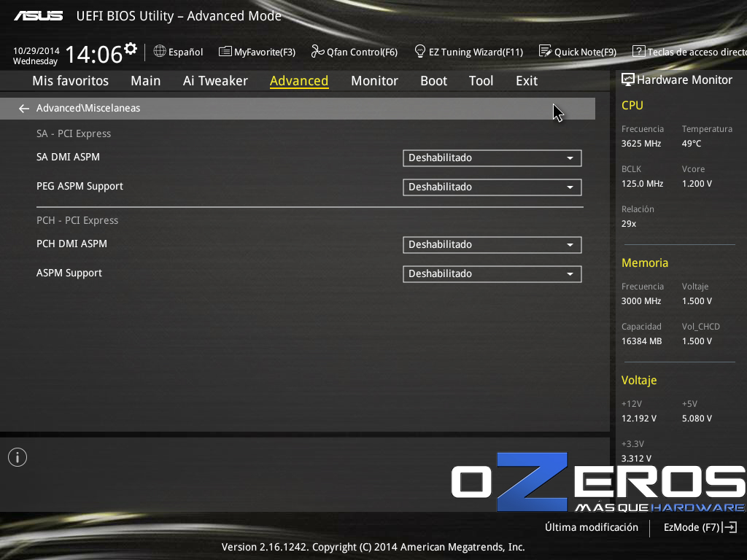Click the globe language icon
Image resolution: width=747 pixels, height=560 pixels.
[x=160, y=51]
